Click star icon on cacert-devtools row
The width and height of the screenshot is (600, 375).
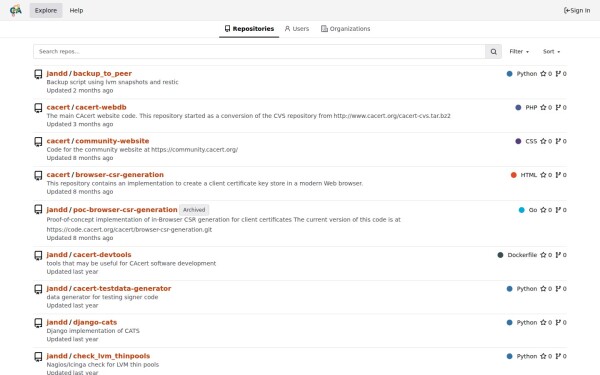[x=543, y=255]
